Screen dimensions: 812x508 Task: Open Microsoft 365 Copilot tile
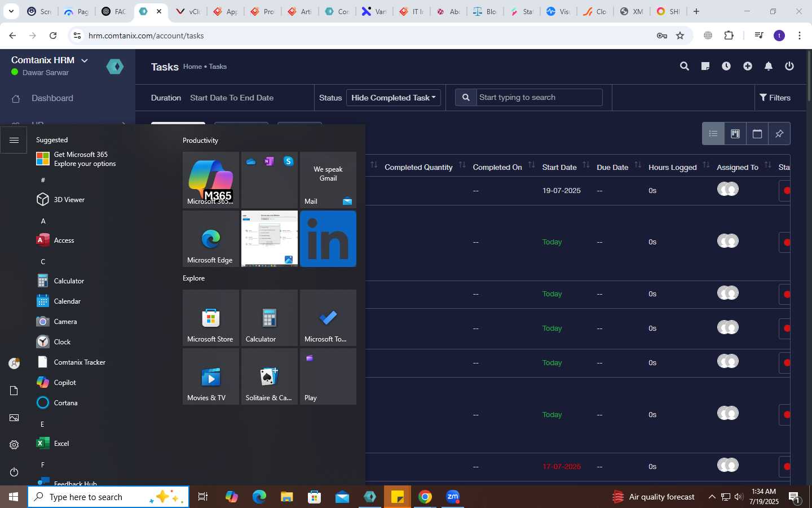pos(211,180)
